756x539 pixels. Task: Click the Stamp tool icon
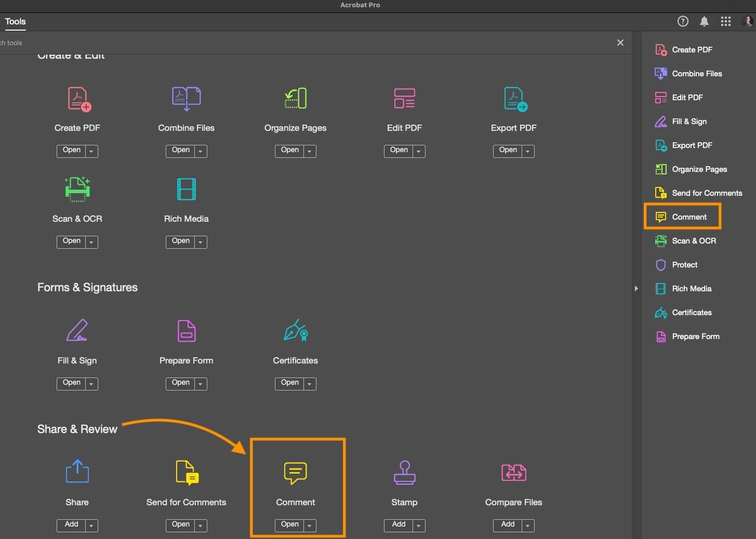(x=404, y=473)
